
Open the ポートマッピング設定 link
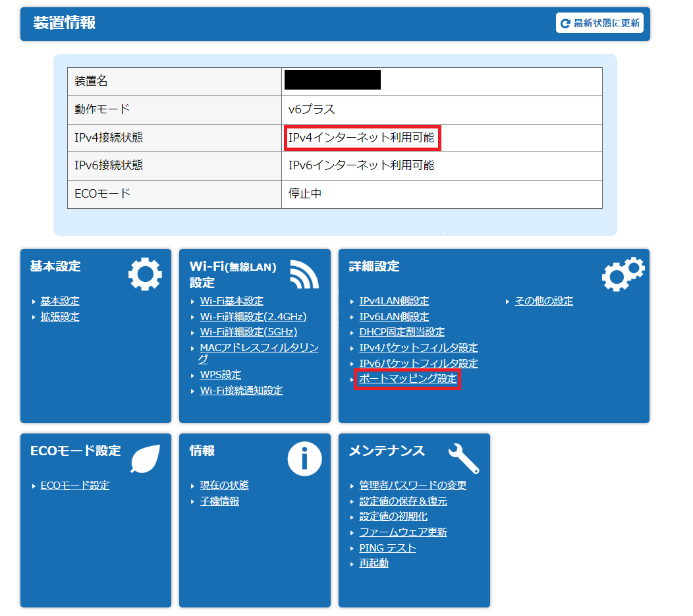[x=406, y=379]
